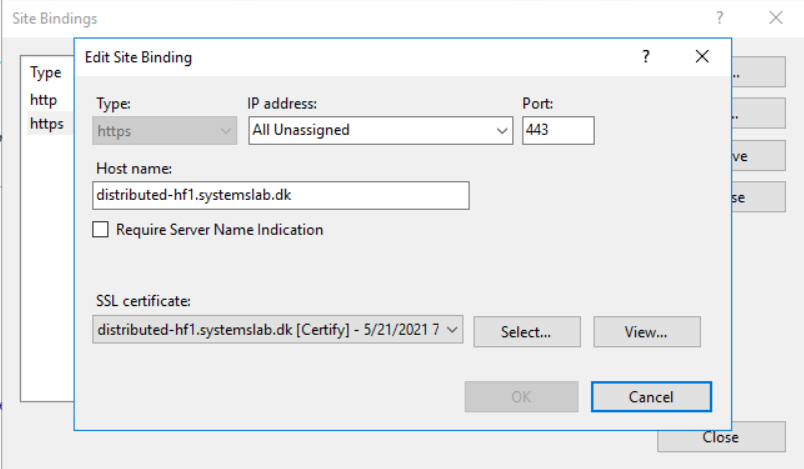Click the Type column header
The image size is (804, 469).
point(46,73)
